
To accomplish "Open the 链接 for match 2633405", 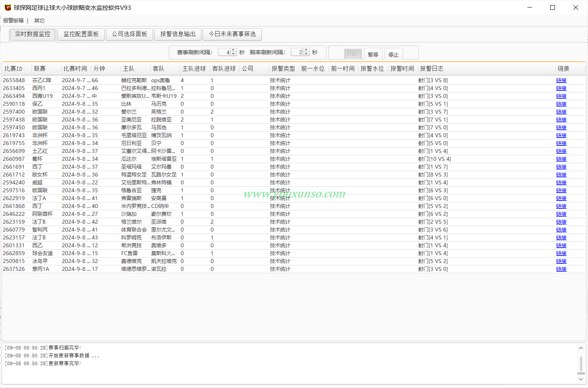I will (x=561, y=88).
